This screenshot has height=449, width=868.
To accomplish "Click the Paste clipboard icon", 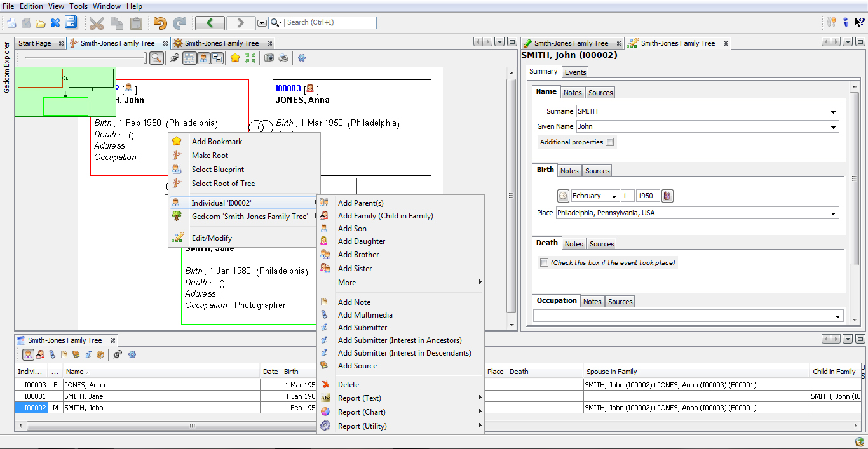I will click(x=136, y=23).
